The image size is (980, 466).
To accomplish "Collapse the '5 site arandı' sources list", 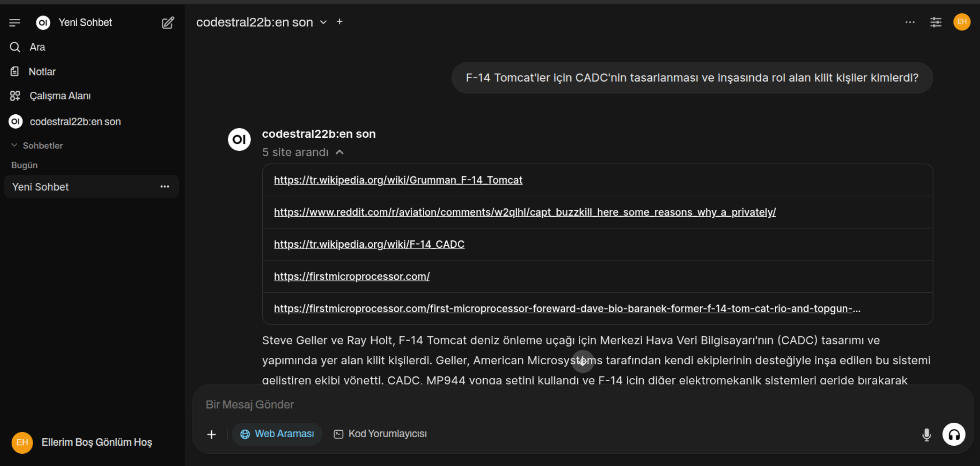I will pyautogui.click(x=303, y=152).
